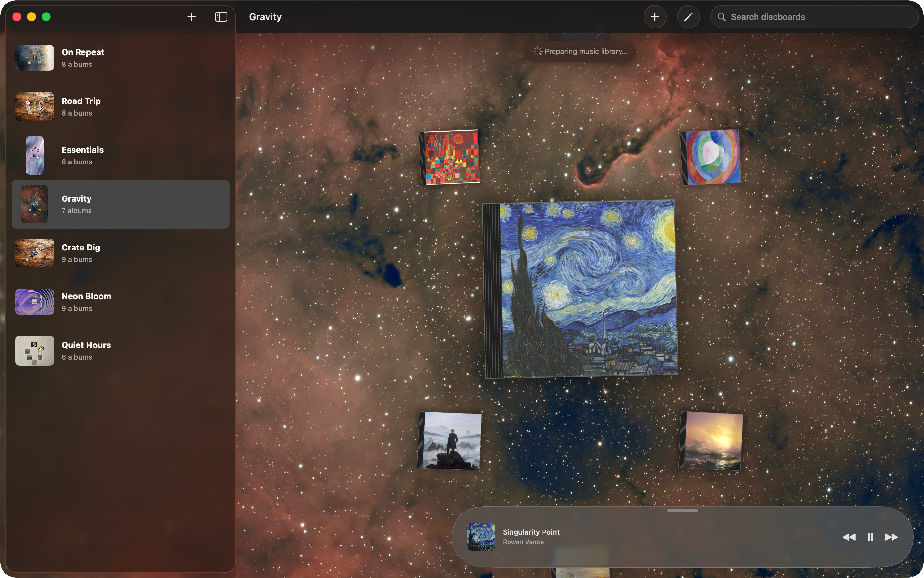This screenshot has height=578, width=924.
Task: Select the Gravity discboard row
Action: click(x=121, y=204)
